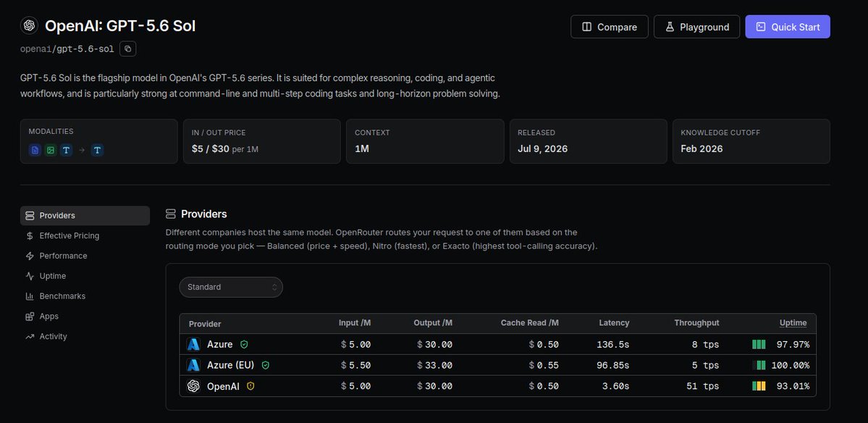Click the Azure provider logo
This screenshot has width=868, height=423.
click(193, 344)
